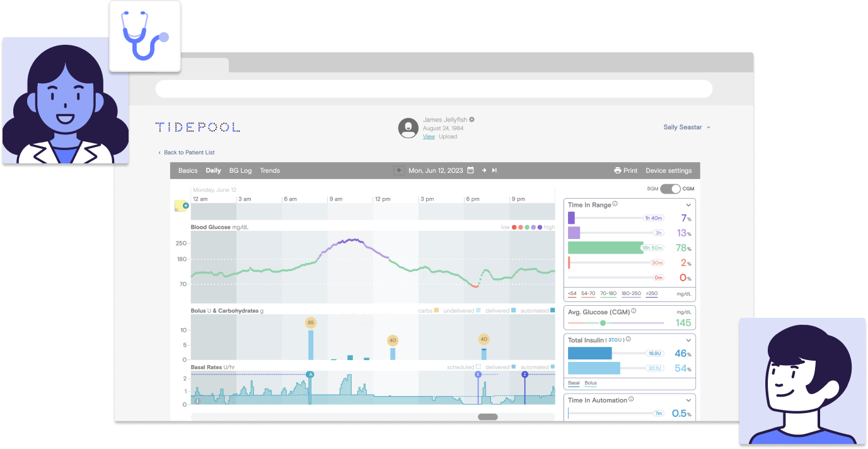Click the 40 carbs bubble near 6 pm
This screenshot has height=449, width=868.
(x=483, y=339)
